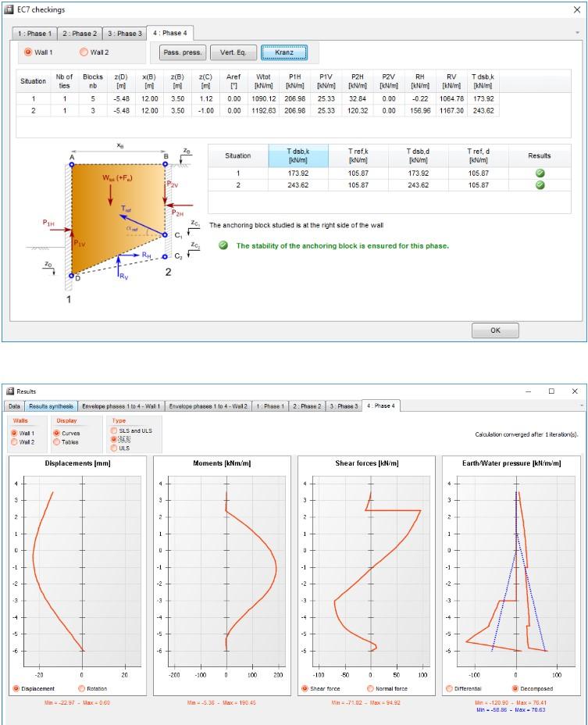Click the T ref,k column header
Screen dimensions: 588x725
(358, 155)
